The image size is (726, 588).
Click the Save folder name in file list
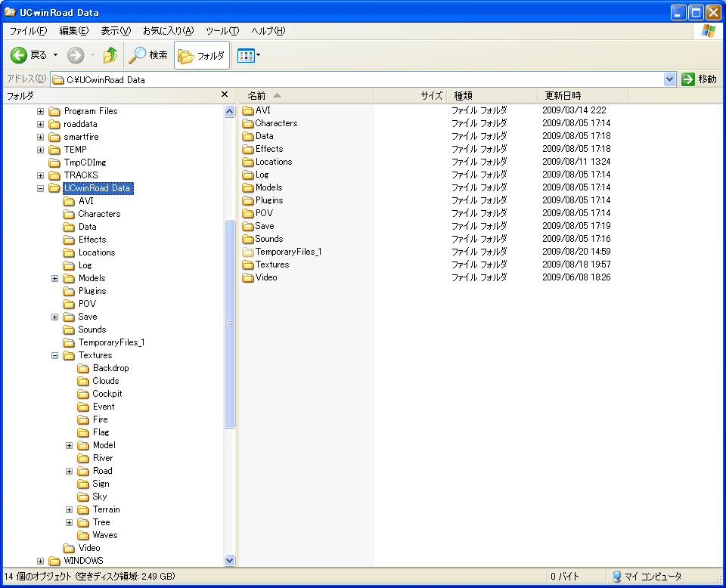(x=265, y=226)
